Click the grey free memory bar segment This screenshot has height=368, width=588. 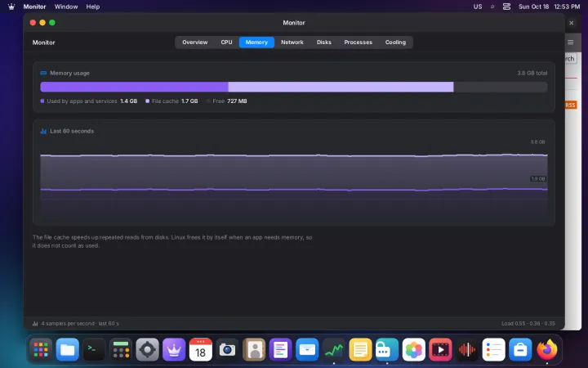point(501,87)
